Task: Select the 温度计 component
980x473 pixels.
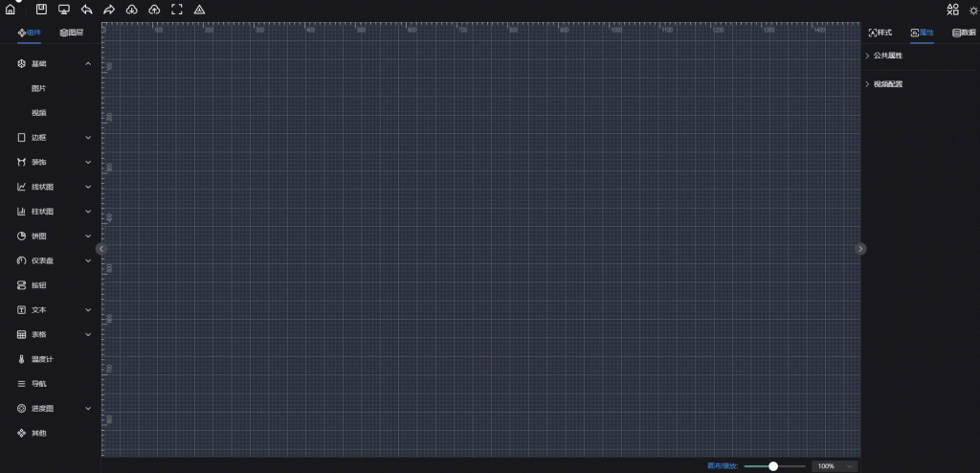Action: (x=45, y=359)
